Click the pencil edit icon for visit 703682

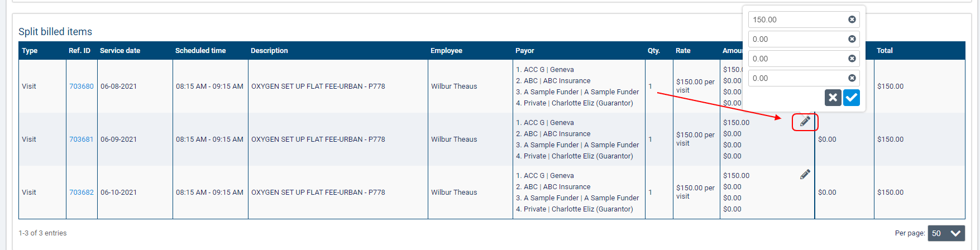coord(805,175)
